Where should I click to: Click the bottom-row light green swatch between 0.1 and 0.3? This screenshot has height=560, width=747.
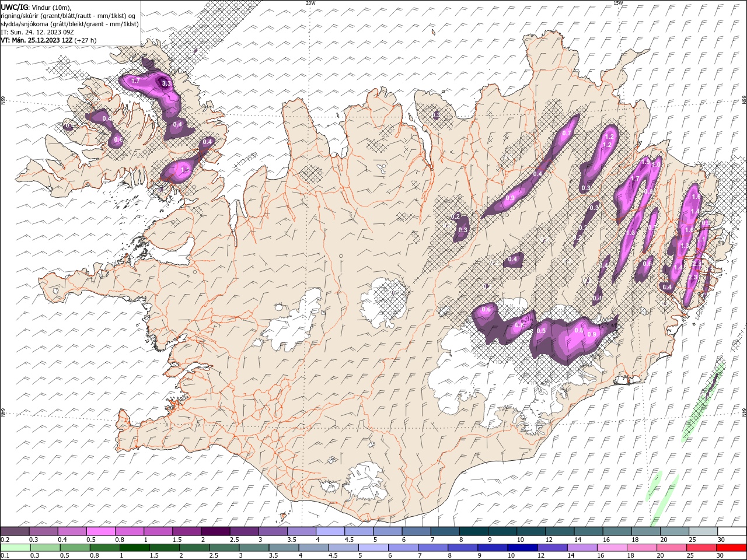click(15, 548)
